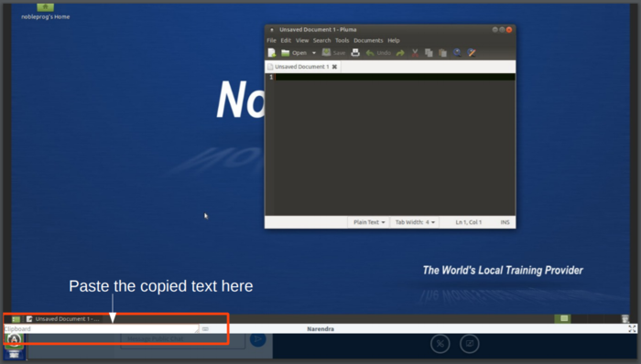Open Find with the magnifier icon
Screen dimensions: 641x364
tap(457, 53)
